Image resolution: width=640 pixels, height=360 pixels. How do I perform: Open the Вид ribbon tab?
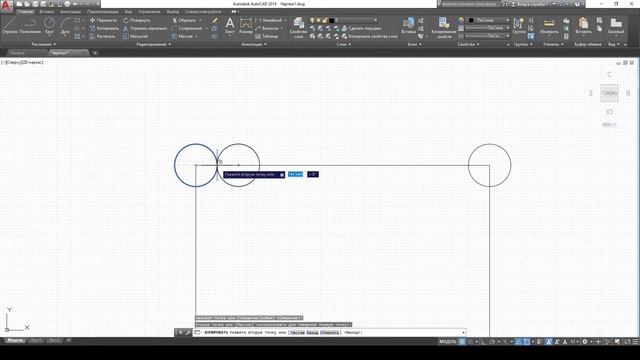click(x=128, y=12)
